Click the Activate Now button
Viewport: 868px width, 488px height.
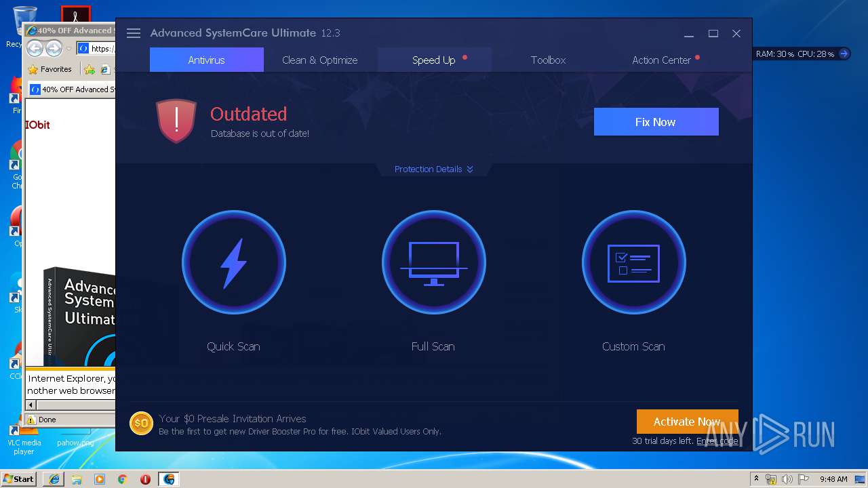click(687, 422)
